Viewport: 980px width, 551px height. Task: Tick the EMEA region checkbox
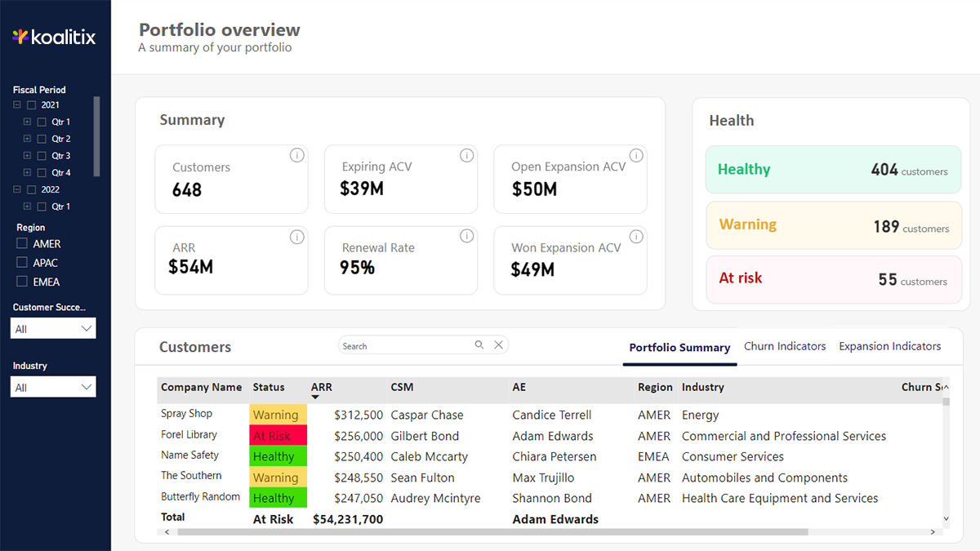tap(22, 282)
